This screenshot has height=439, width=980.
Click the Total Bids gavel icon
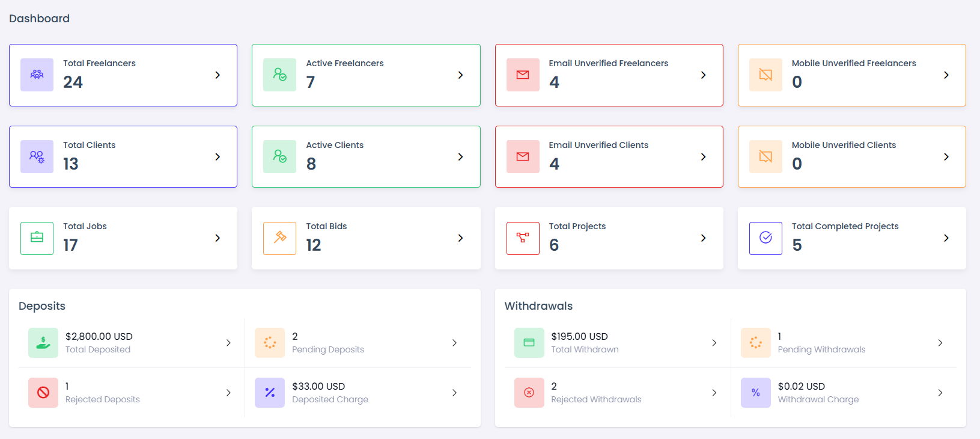(x=279, y=238)
